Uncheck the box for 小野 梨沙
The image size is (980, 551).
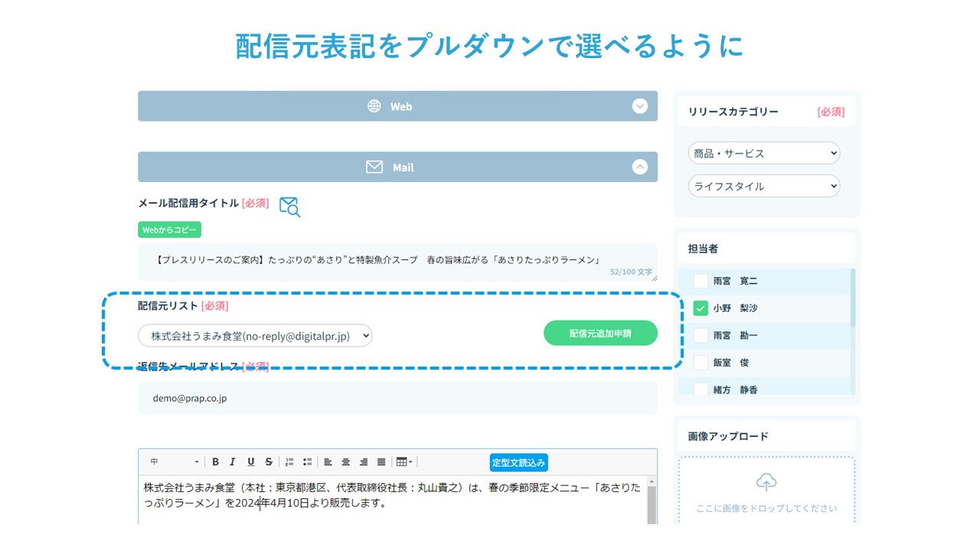pos(700,308)
